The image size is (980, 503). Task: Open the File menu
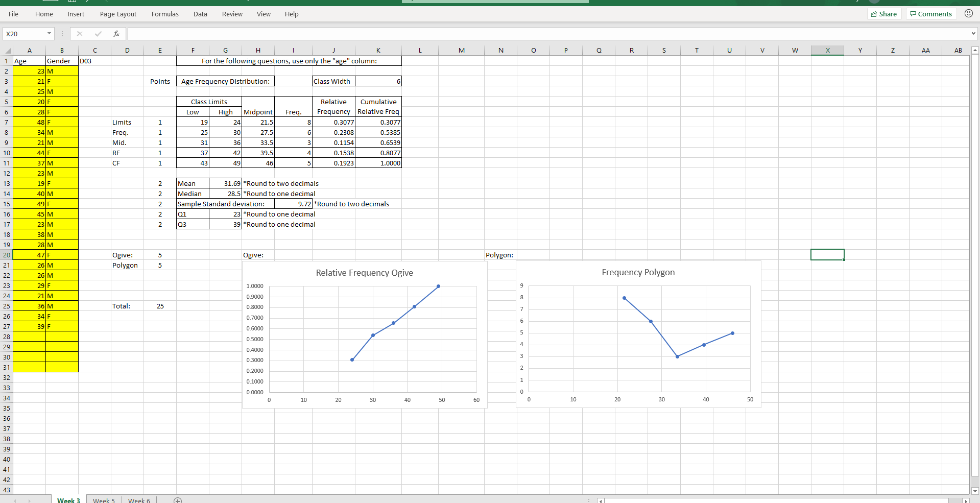coord(13,14)
